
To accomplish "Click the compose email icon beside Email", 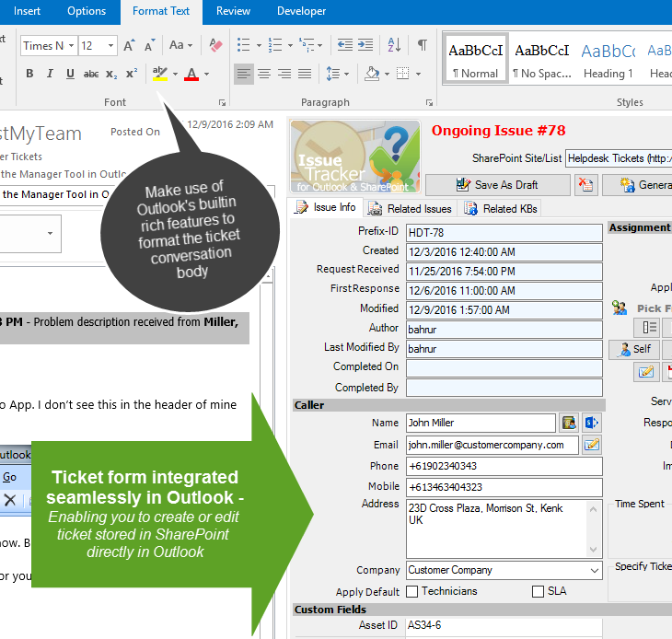I will [x=591, y=445].
